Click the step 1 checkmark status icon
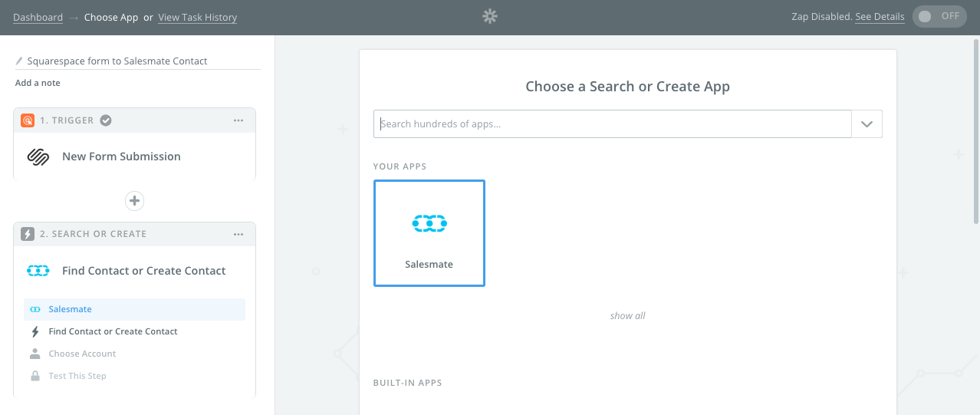 tap(106, 120)
